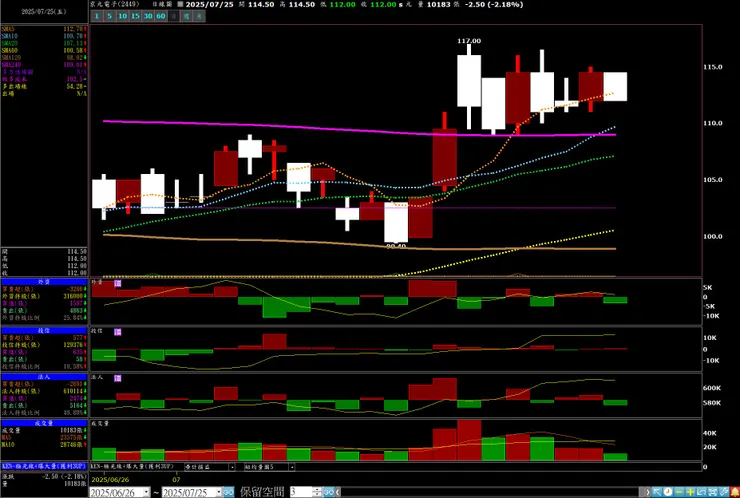The image size is (740, 498).
Task: Click the SMA20 indicator row
Action: (44, 43)
